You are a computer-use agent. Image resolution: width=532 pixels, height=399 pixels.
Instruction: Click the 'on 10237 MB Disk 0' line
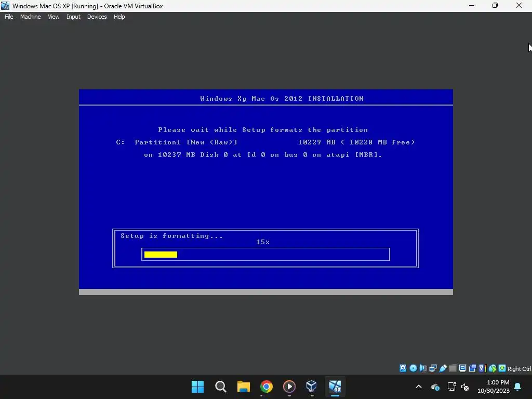[263, 155]
